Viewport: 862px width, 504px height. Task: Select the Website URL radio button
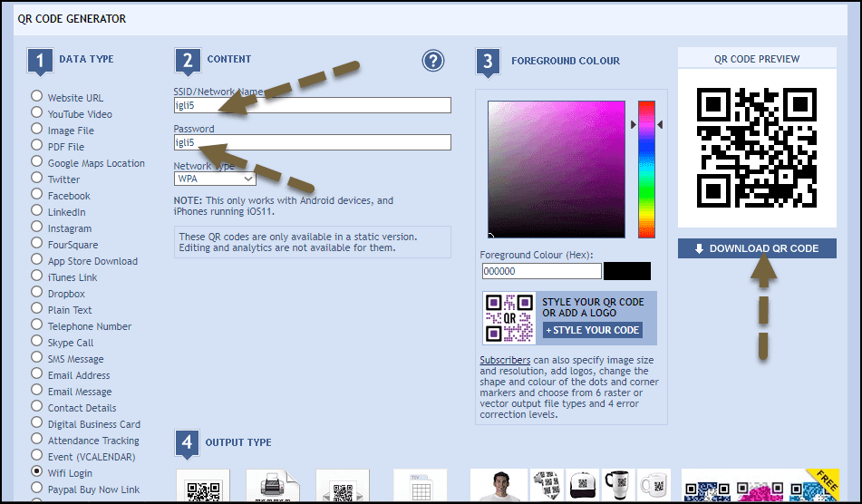coord(36,96)
